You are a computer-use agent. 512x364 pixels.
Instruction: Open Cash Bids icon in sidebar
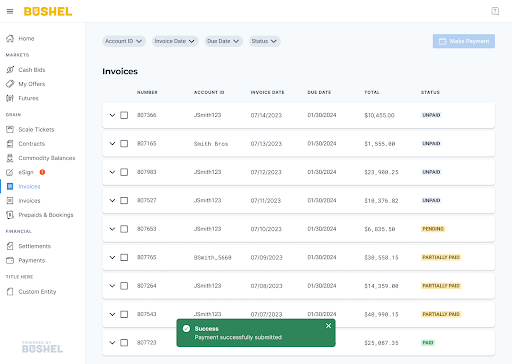[10, 70]
